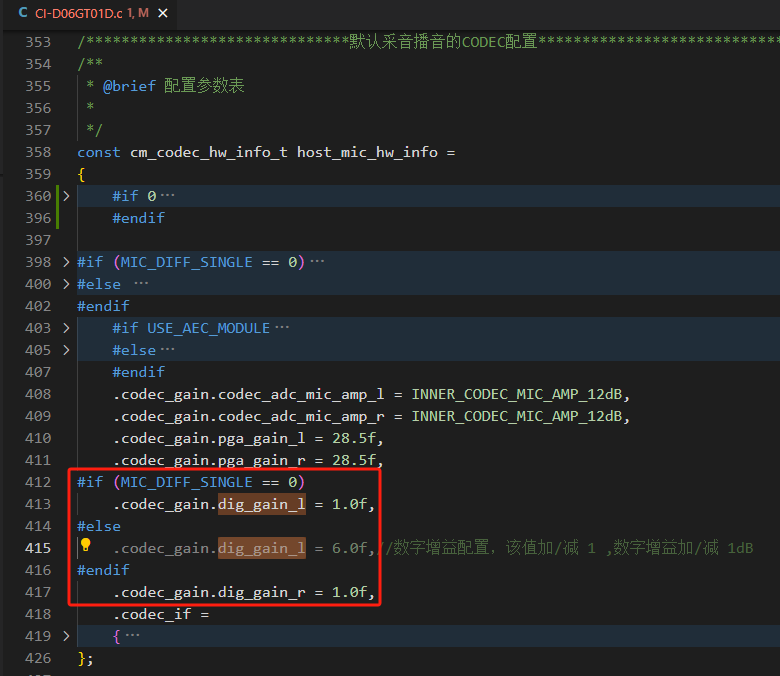Screen dimensions: 780x676
Task: Place cursor on 28.5f value of pga_gain_l
Action: (x=358, y=438)
